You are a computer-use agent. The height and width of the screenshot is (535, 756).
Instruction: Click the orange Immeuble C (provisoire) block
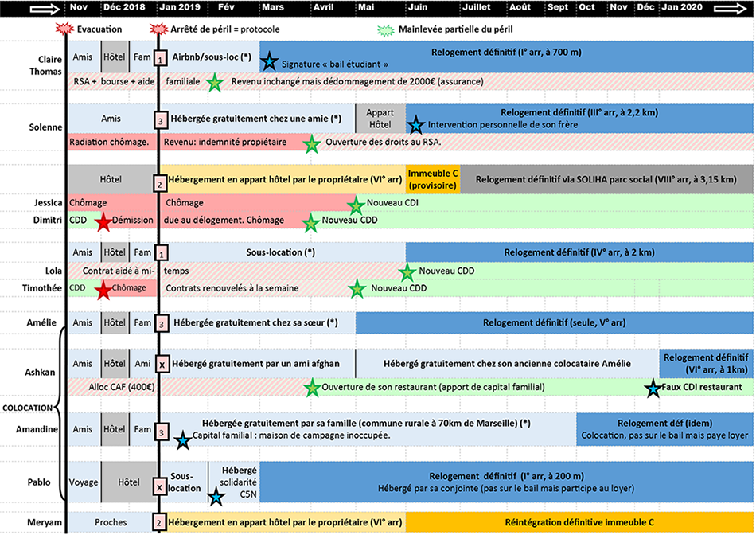[x=433, y=180]
